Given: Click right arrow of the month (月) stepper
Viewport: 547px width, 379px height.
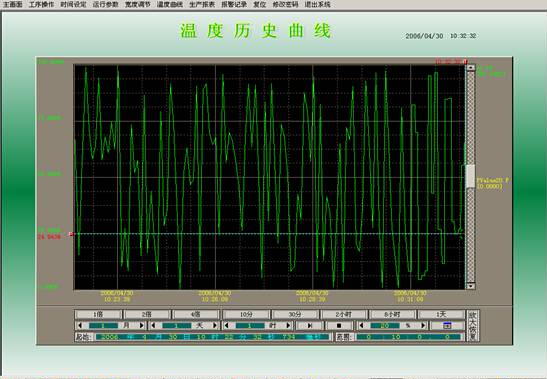Looking at the screenshot, I should 141,326.
